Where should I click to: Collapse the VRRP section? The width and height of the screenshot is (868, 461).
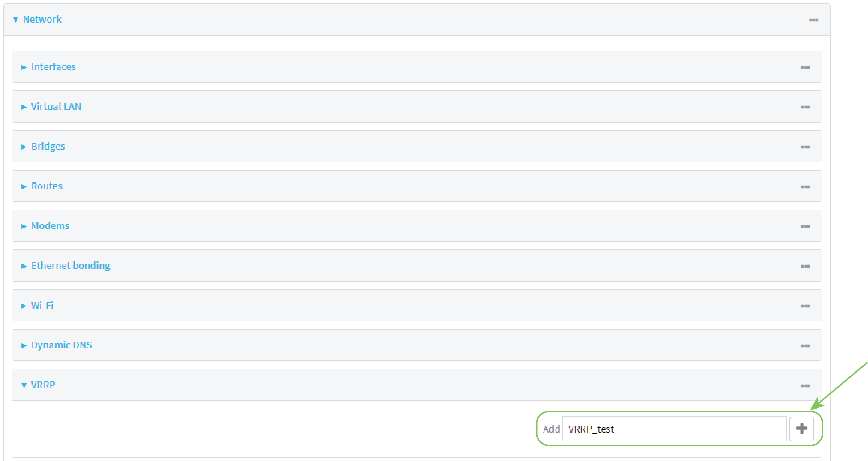pos(24,385)
